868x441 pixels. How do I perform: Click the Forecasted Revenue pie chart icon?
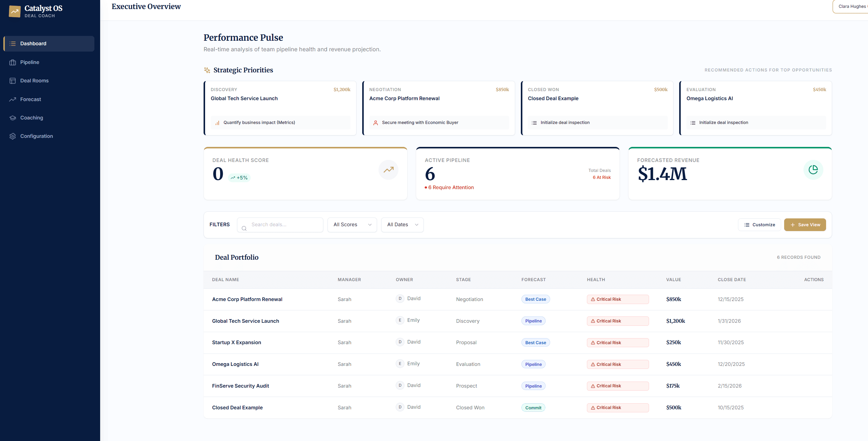[813, 170]
